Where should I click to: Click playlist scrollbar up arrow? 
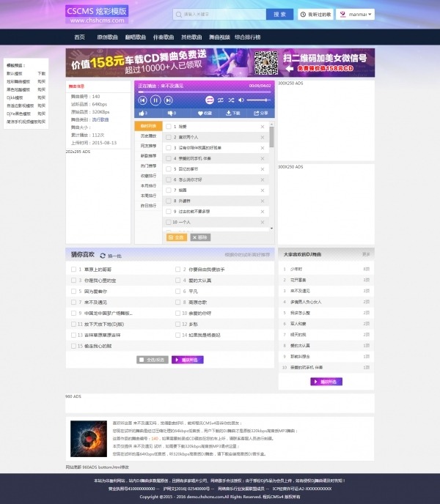tap(271, 124)
